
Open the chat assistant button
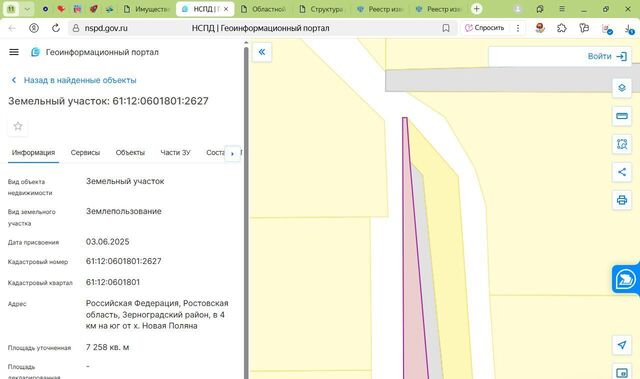click(x=626, y=279)
